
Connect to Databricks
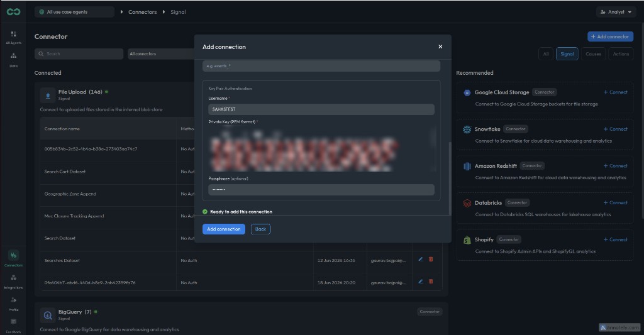(615, 203)
